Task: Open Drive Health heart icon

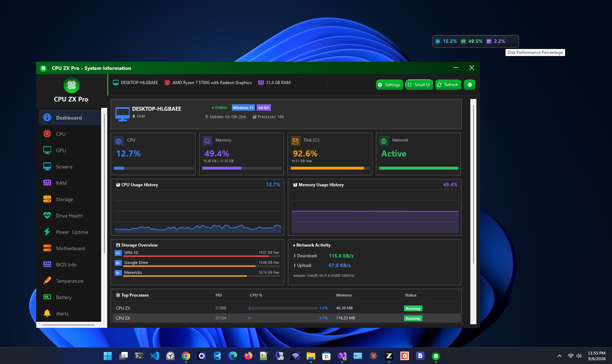Action: click(47, 215)
